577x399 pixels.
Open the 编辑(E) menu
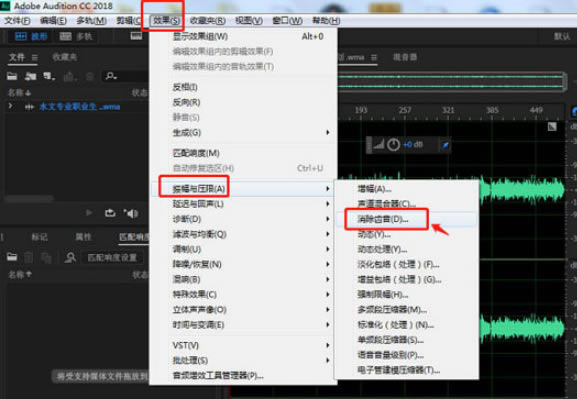coord(53,21)
